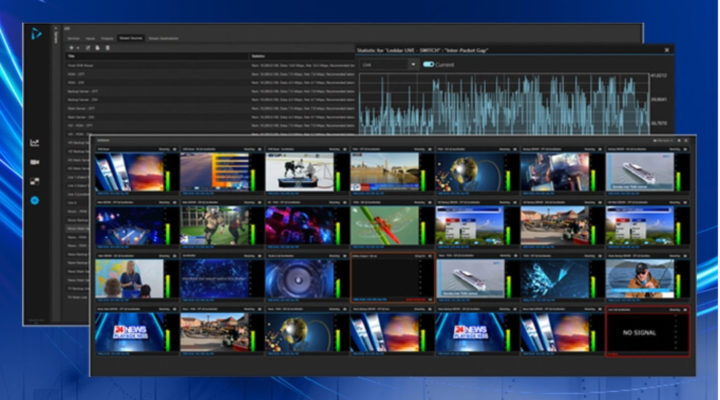Select the camera operator stream thumbnail
Viewport: 720px width, 400px height.
(555, 172)
